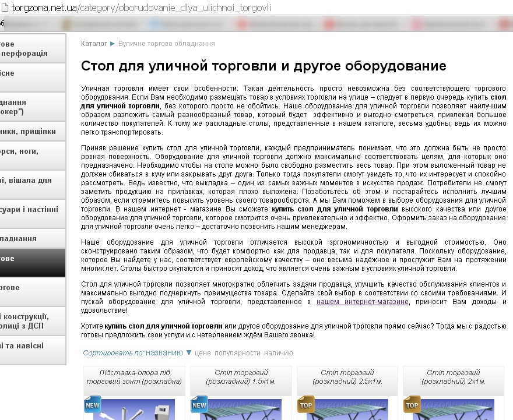
Task: Select sidebar category ending in окер")
Action: (33, 107)
